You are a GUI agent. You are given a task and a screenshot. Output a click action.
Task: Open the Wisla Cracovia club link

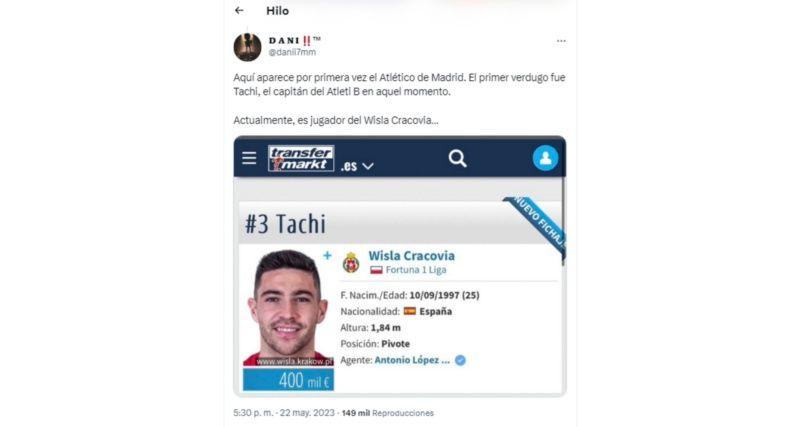(411, 256)
